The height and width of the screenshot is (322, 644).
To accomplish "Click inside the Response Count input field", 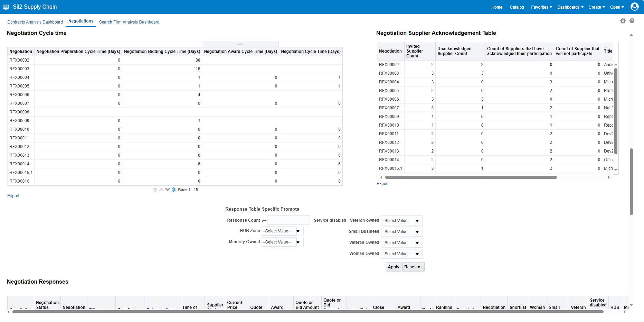I will coord(288,220).
